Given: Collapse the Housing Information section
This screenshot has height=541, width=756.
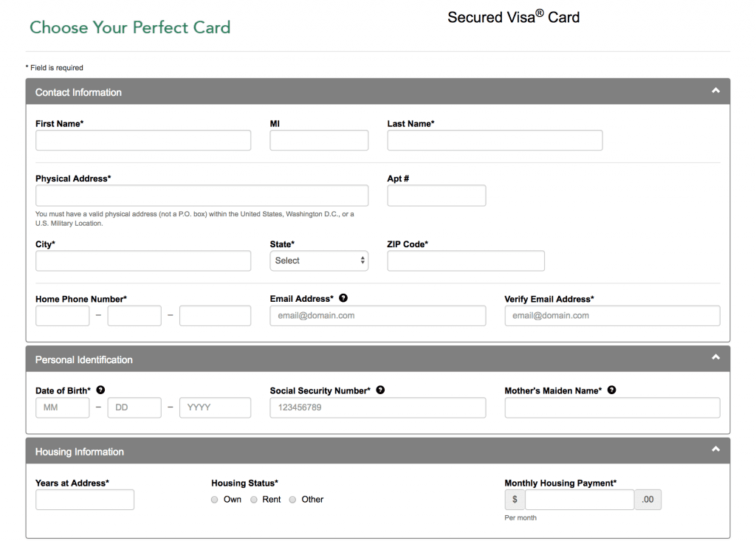Looking at the screenshot, I should [715, 449].
